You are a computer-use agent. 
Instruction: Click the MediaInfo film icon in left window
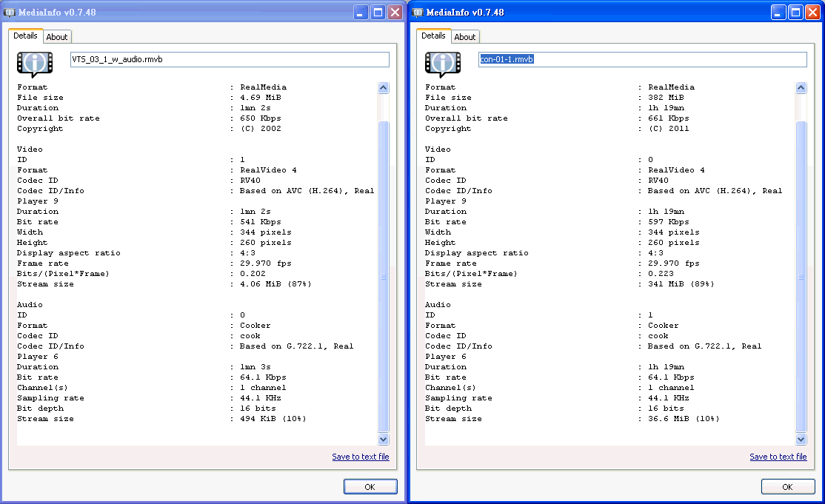click(35, 64)
